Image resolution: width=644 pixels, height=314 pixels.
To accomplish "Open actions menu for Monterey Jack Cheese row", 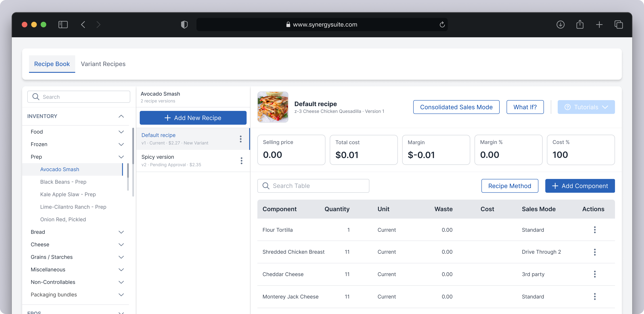I will [595, 296].
